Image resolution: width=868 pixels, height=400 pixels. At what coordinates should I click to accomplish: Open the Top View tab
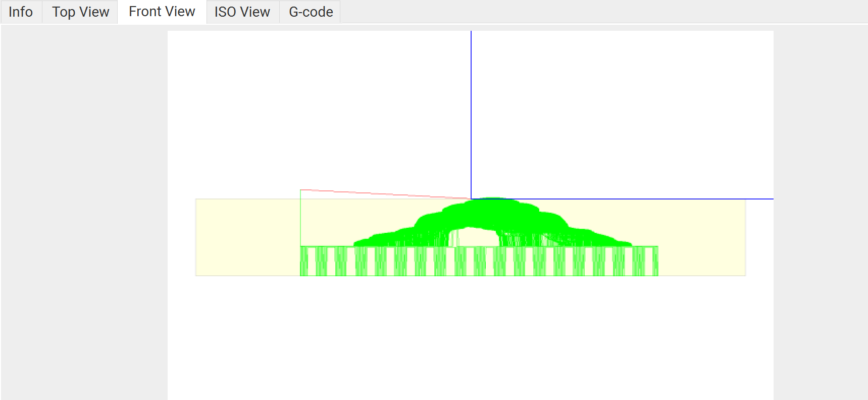pyautogui.click(x=80, y=12)
